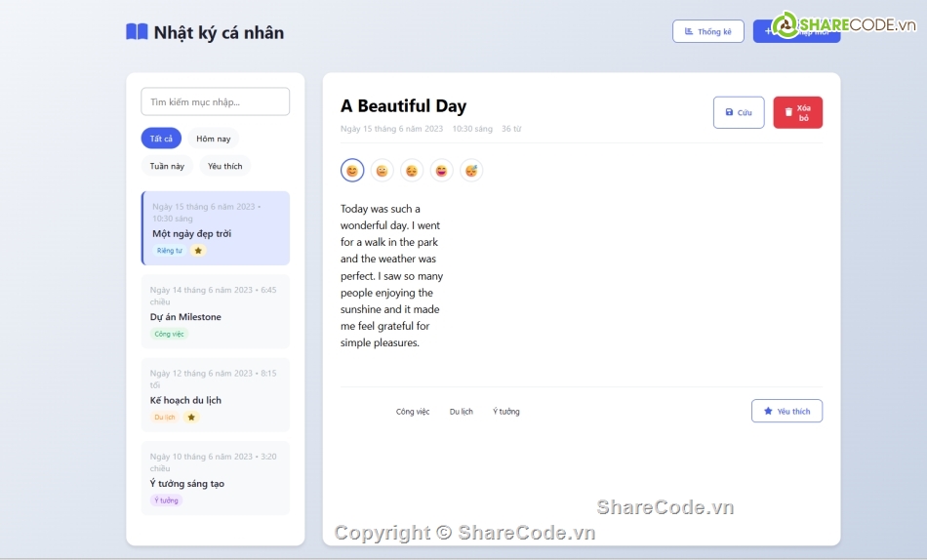
Task: Select the neutral wide-eyed mood emoji
Action: coord(382,171)
